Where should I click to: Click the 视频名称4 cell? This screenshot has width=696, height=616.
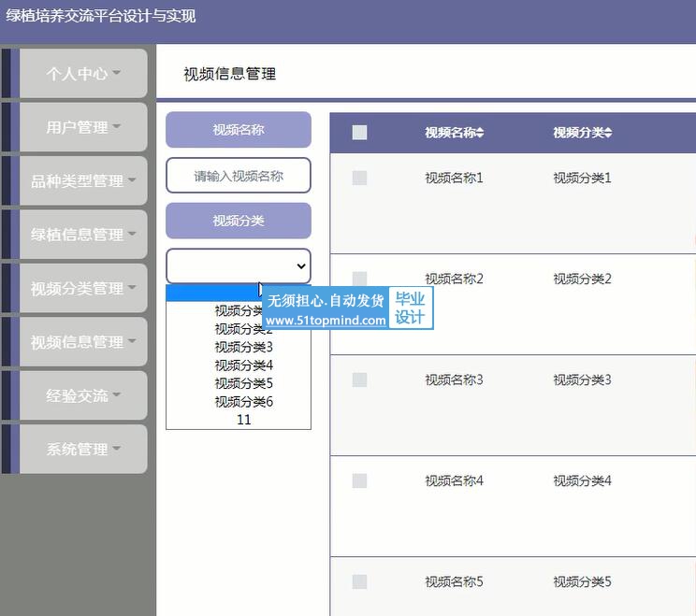tap(454, 480)
